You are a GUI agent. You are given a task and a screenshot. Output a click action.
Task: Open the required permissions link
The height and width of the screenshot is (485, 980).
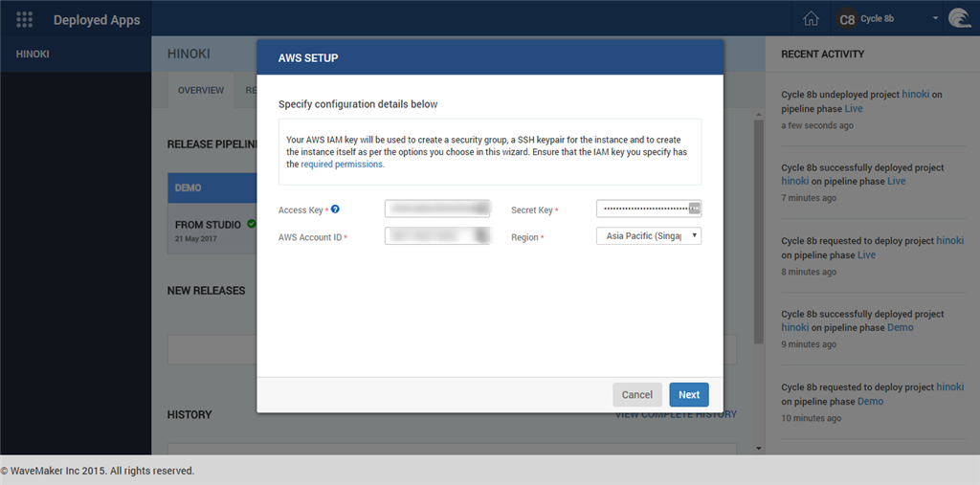[x=343, y=165]
